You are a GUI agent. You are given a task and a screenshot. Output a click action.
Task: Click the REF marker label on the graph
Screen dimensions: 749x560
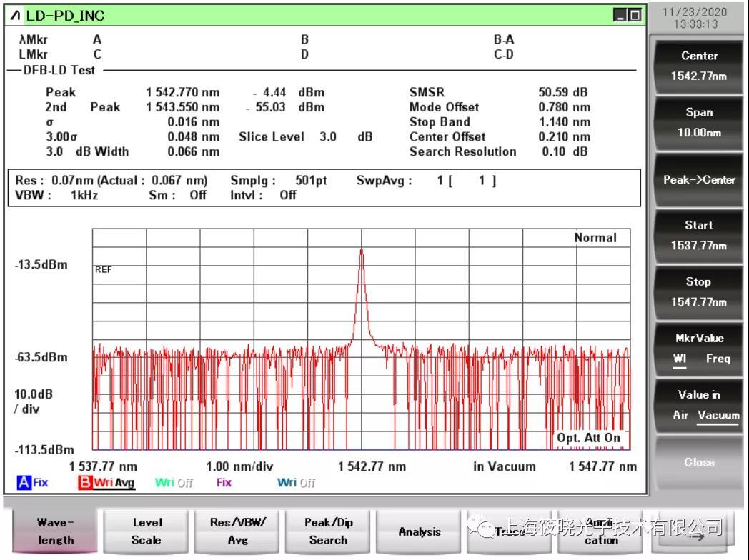(102, 269)
